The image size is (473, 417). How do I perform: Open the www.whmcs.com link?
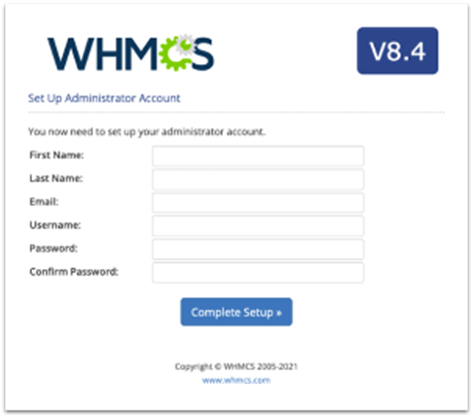tap(236, 380)
